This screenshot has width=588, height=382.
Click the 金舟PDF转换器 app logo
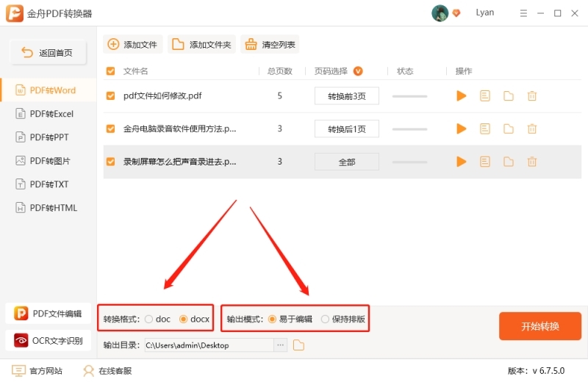pos(15,13)
